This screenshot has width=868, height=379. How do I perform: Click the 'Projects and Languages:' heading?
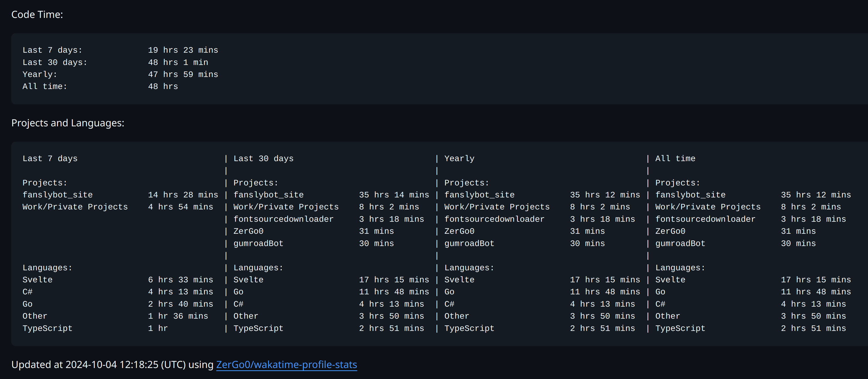tap(68, 123)
